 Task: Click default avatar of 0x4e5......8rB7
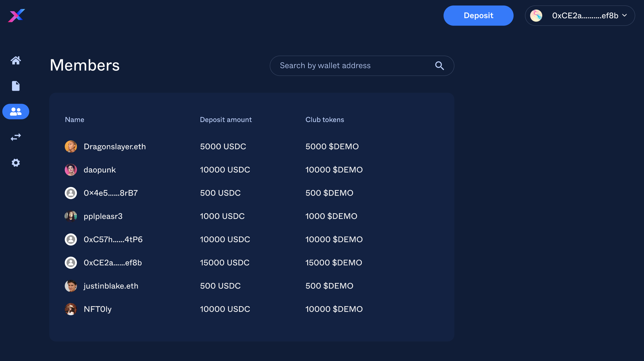71,193
